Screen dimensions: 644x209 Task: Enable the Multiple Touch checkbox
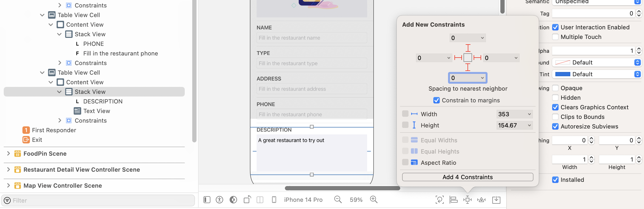555,37
